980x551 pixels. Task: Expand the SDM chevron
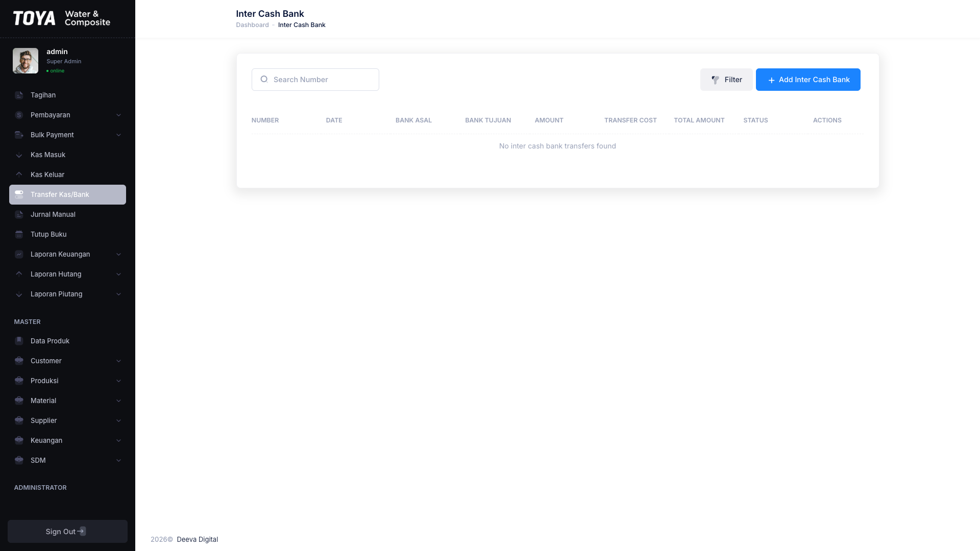[118, 461]
